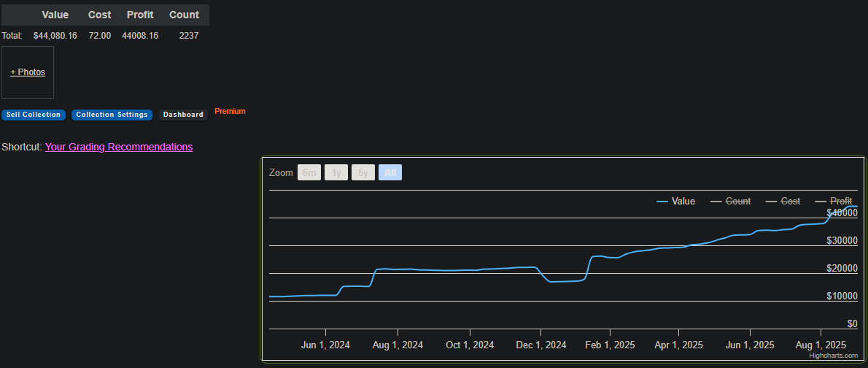
Task: Click the $30000 y-axis label
Action: (x=842, y=240)
